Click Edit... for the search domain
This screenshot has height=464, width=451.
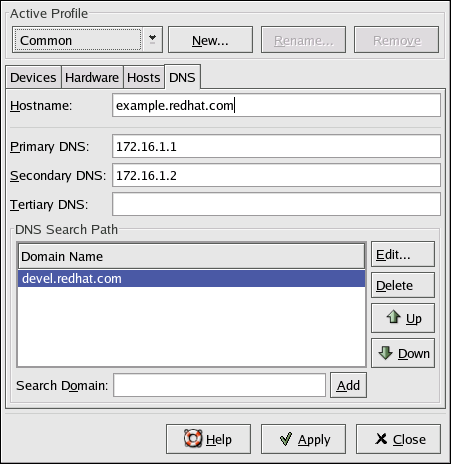[x=403, y=254]
